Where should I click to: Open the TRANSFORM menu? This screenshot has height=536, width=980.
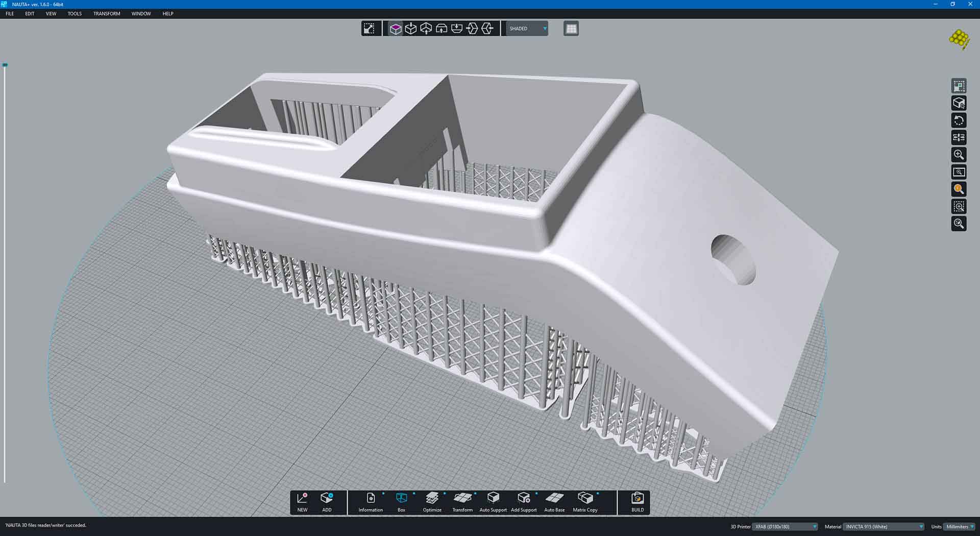tap(107, 14)
